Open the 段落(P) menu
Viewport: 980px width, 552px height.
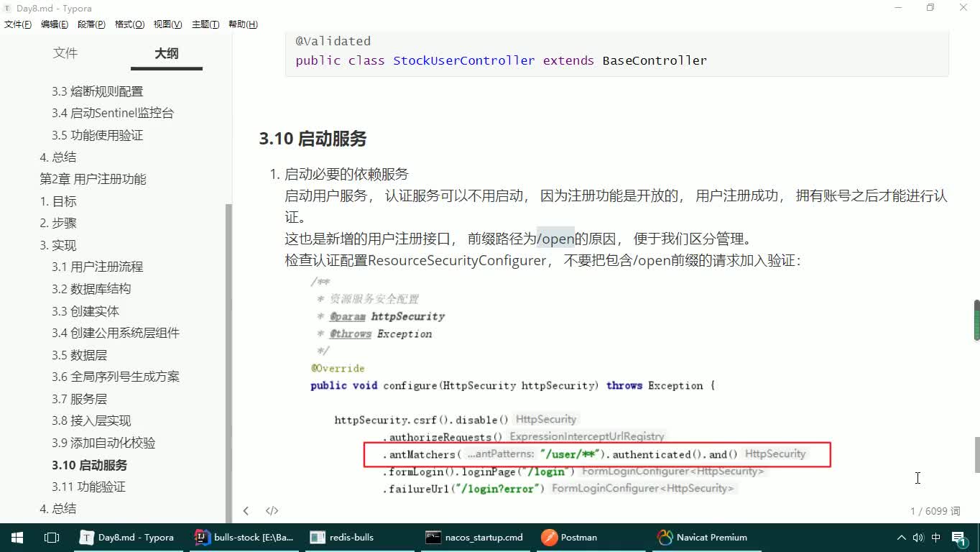click(x=91, y=24)
